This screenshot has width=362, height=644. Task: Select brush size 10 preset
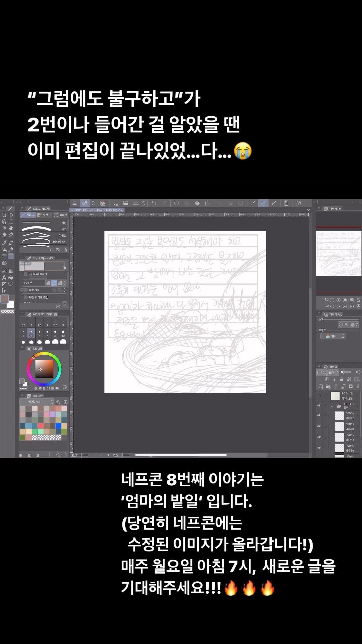pos(63,333)
